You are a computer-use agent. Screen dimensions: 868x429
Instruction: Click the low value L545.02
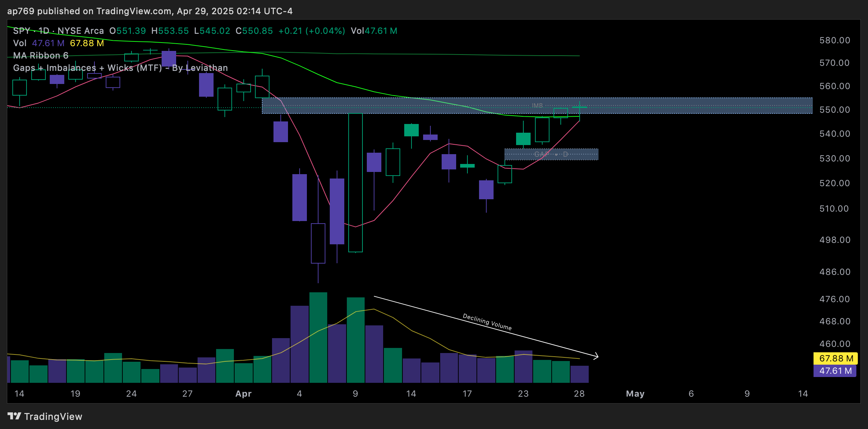coord(212,31)
